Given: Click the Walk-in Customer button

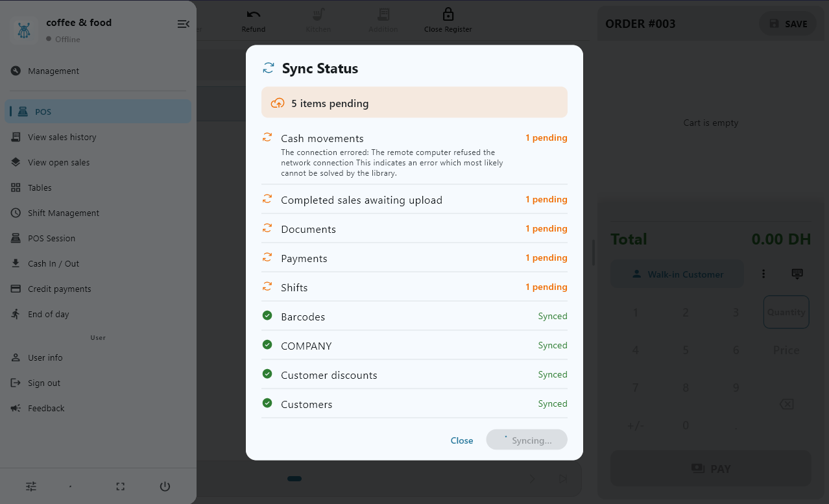Looking at the screenshot, I should pos(679,274).
